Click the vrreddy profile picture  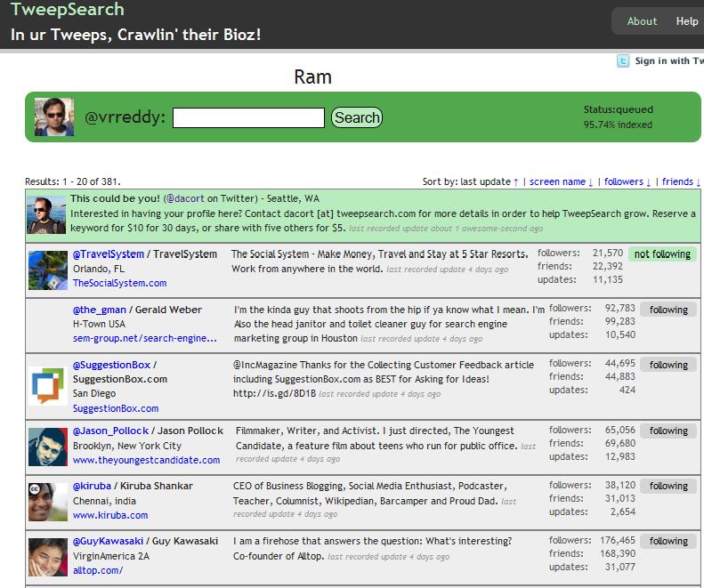point(54,117)
